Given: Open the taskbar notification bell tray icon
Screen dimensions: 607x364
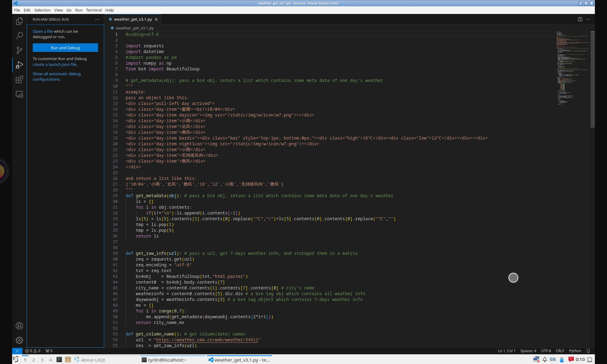Looking at the screenshot, I should click(545, 359).
